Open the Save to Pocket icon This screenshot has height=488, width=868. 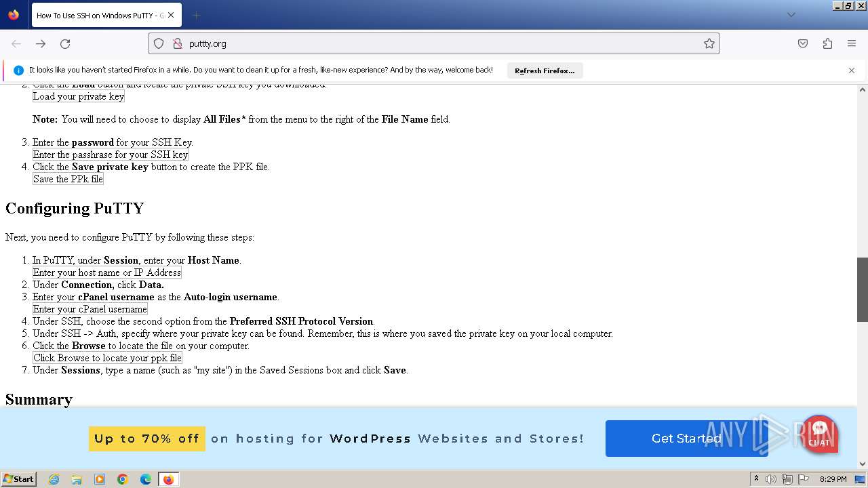pyautogui.click(x=803, y=43)
